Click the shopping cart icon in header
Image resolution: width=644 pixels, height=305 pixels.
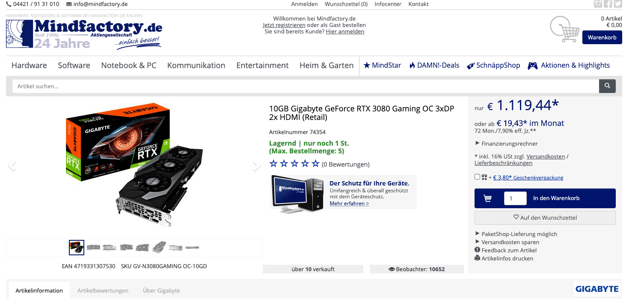pyautogui.click(x=564, y=29)
